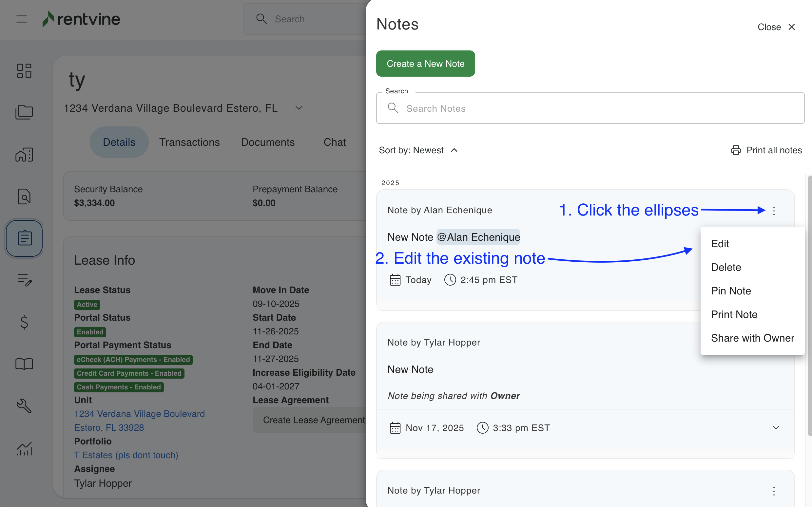The image size is (812, 507).
Task: Expand the address dropdown chevron
Action: (x=299, y=108)
